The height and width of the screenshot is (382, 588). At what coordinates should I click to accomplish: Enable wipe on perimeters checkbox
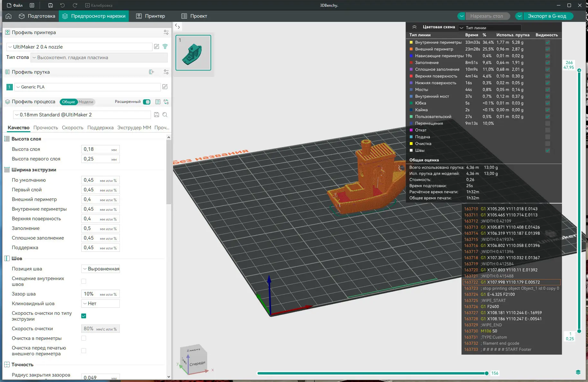point(84,338)
